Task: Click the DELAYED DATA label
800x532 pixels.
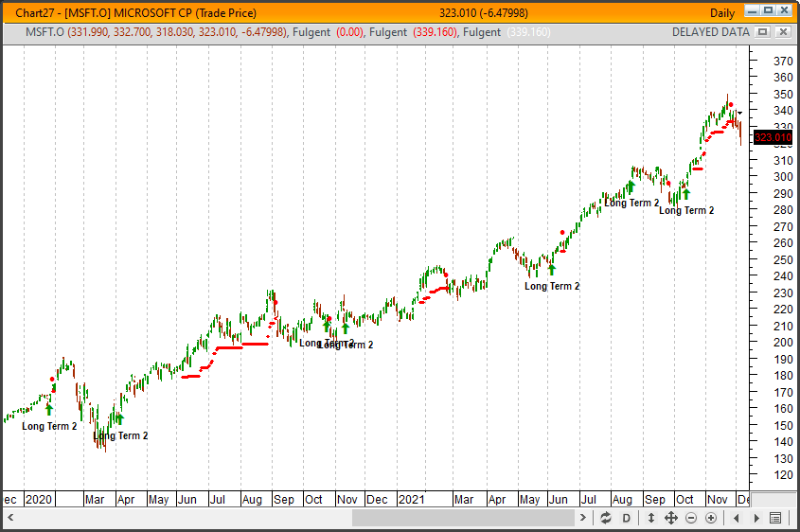Action: [x=711, y=32]
